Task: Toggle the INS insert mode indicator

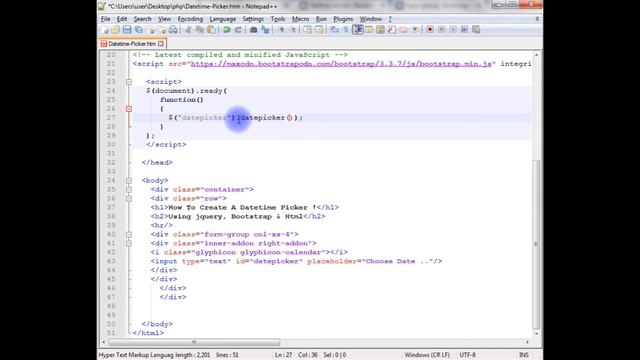Action: (524, 355)
